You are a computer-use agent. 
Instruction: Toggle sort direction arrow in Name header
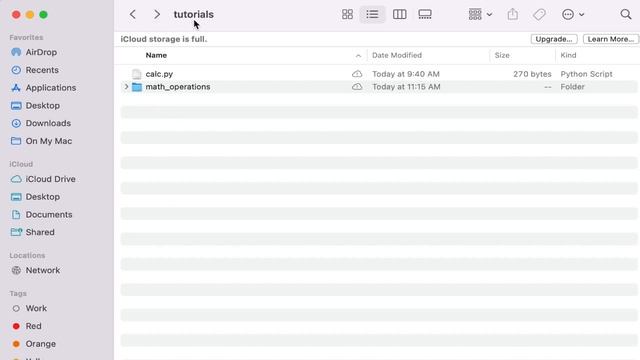pyautogui.click(x=358, y=56)
